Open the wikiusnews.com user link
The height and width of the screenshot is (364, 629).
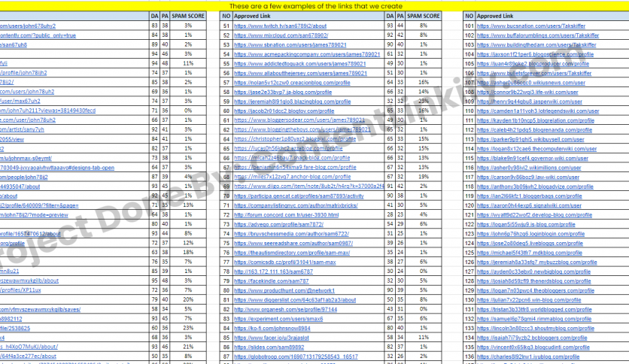click(x=530, y=83)
